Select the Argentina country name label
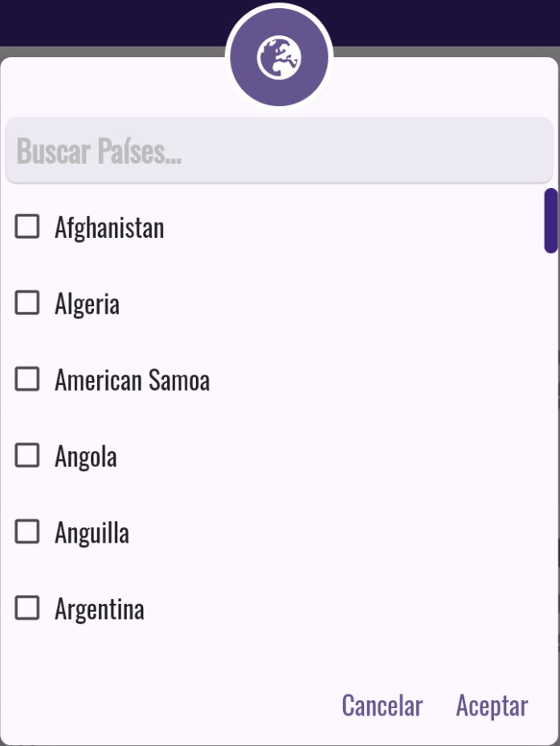 (100, 609)
